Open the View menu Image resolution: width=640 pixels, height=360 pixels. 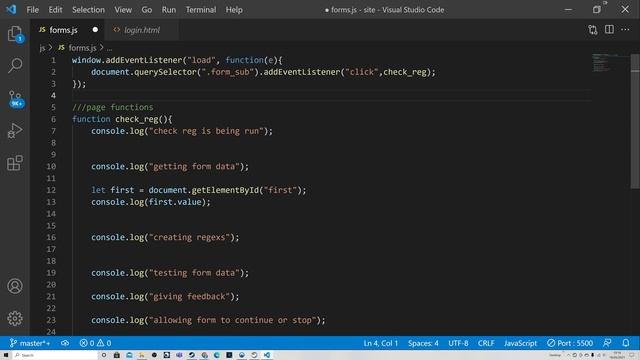click(123, 10)
